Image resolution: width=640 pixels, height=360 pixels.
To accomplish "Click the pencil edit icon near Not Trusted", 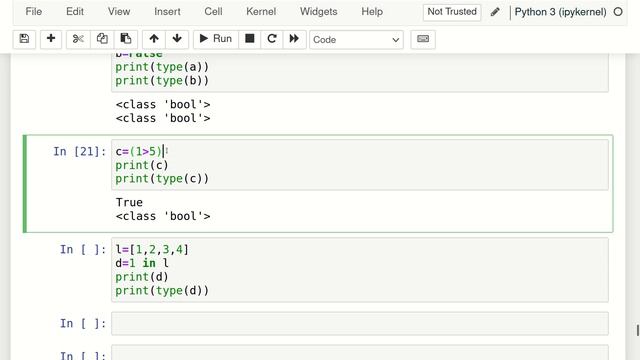I will click(x=495, y=12).
